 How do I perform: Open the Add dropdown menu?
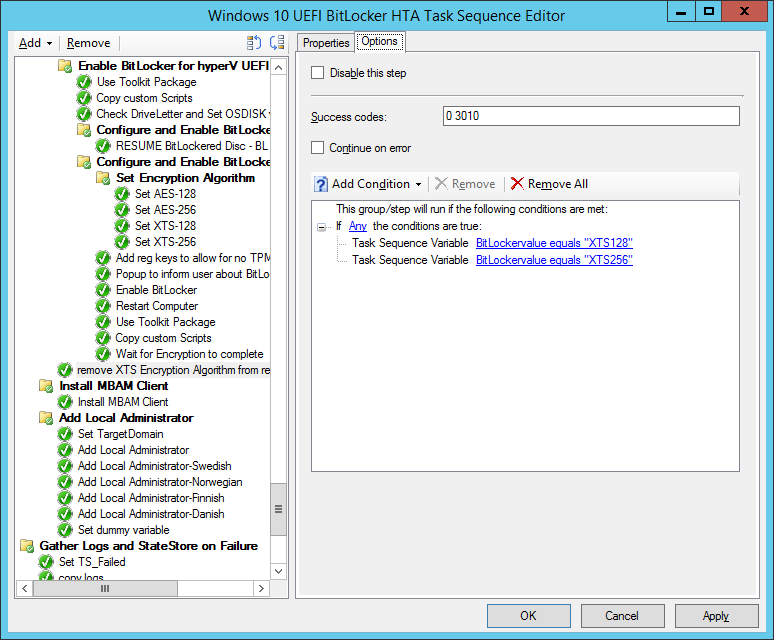click(36, 43)
